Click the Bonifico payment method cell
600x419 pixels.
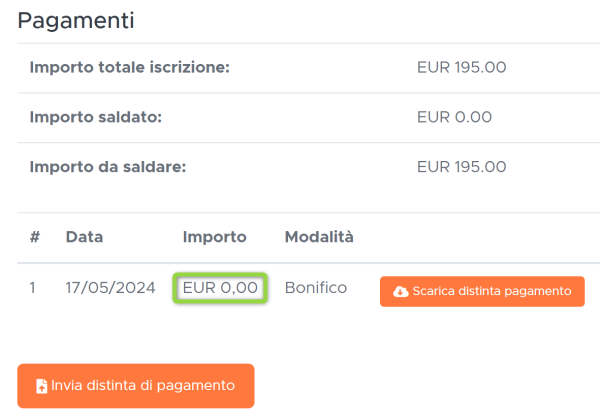(x=316, y=288)
